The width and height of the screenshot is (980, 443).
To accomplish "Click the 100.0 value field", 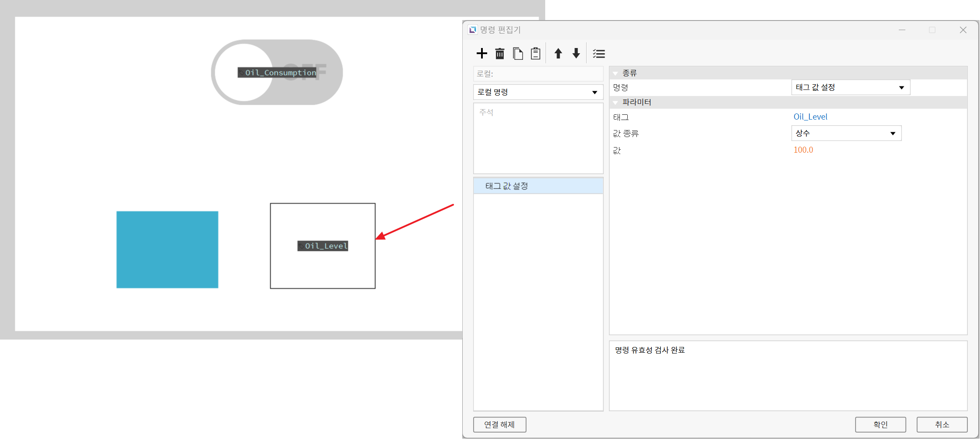I will click(x=803, y=150).
